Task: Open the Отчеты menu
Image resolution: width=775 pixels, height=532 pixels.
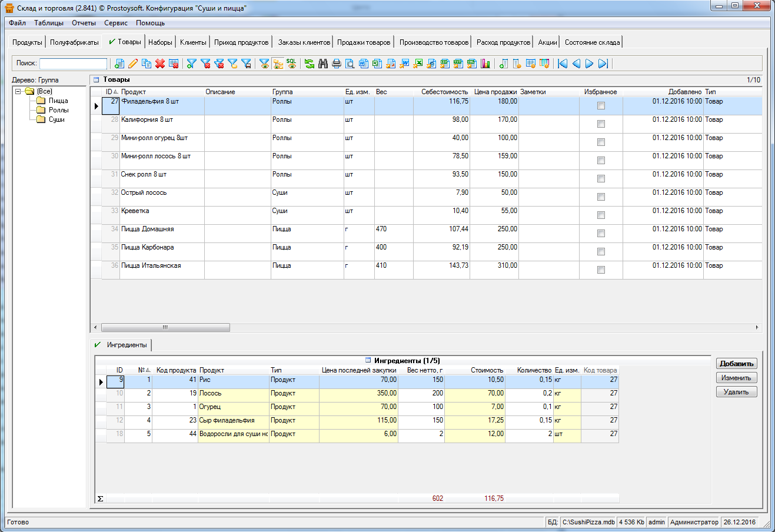Action: [x=84, y=23]
